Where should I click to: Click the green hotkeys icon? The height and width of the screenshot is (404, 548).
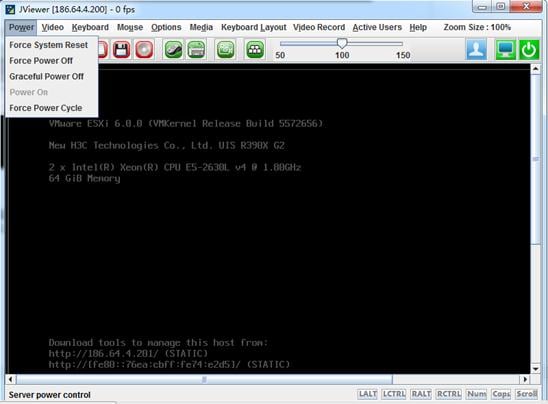tap(255, 50)
